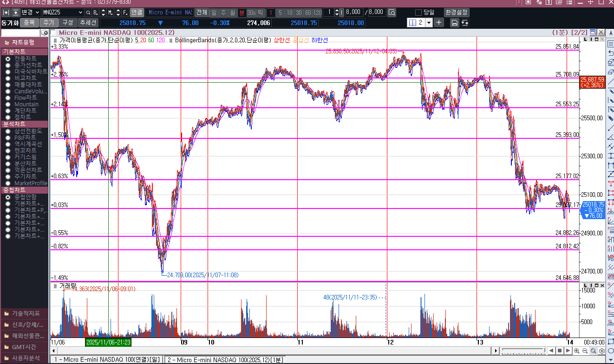Click the symbol search magnifier icon

88,13
